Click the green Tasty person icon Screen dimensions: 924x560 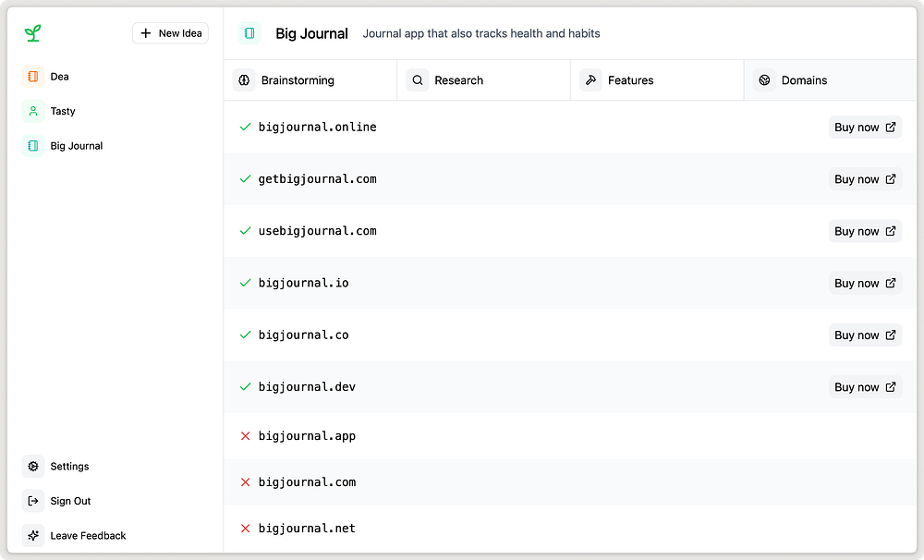33,111
